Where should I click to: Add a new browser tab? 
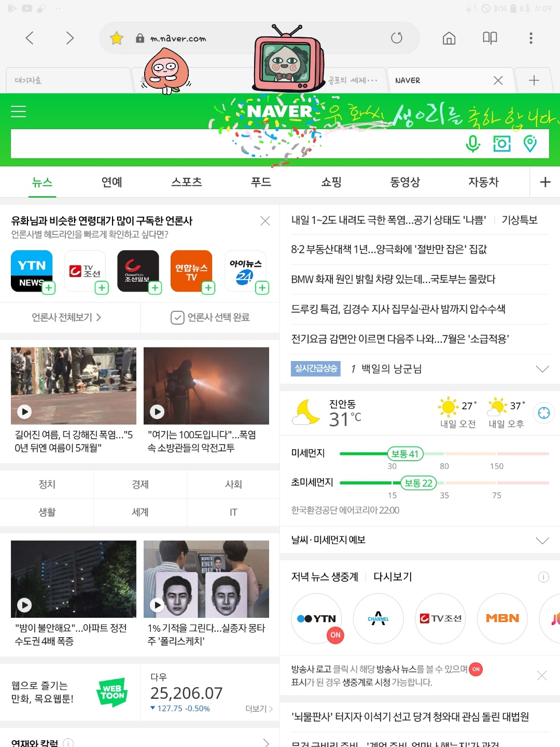pos(534,80)
